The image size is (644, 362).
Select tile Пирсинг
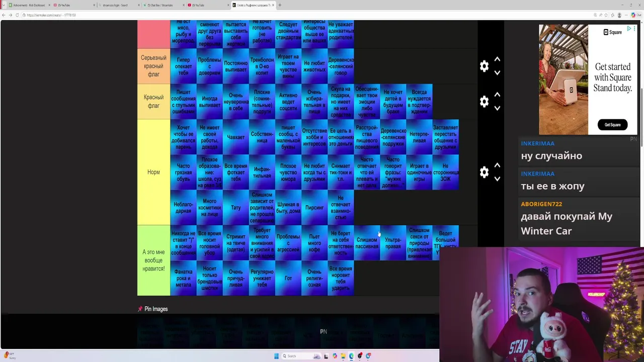(314, 208)
